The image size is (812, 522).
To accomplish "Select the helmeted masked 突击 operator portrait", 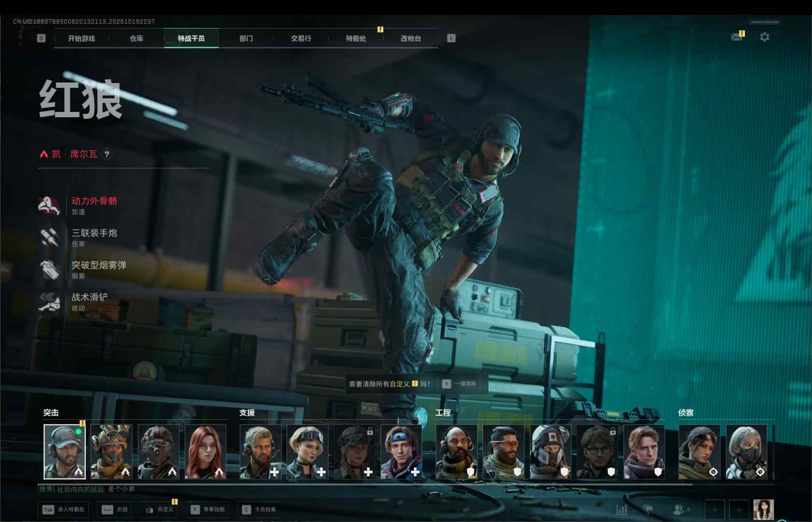I will [x=112, y=452].
